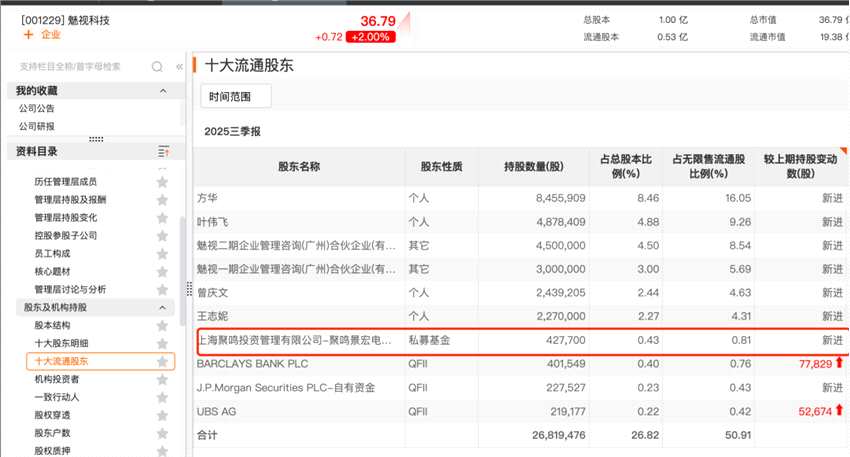Select shareholder 叶伟飞 cell
Image resolution: width=850 pixels, height=457 pixels.
212,222
